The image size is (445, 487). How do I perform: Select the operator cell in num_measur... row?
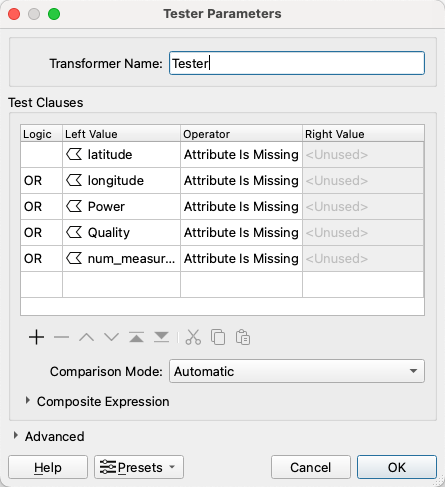241,258
